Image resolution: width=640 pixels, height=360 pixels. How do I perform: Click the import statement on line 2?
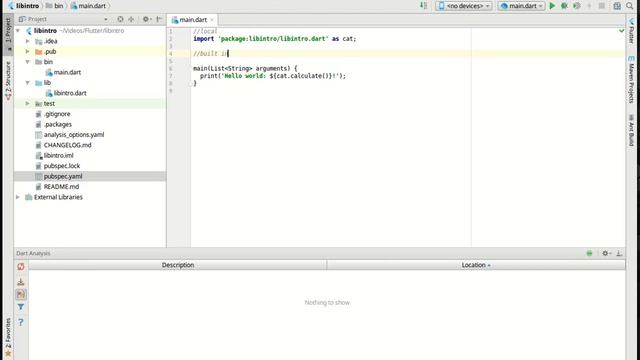tap(274, 39)
